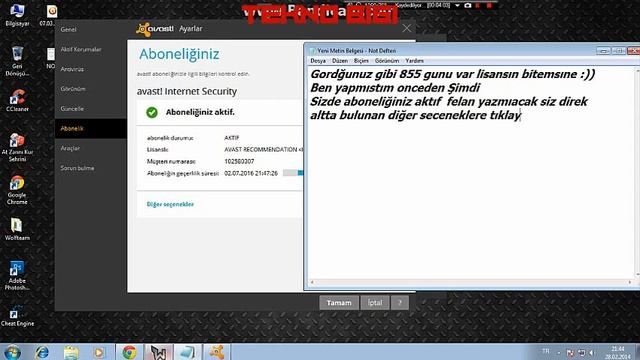The image size is (640, 360).
Task: Open the Dosya menu in Notepad
Action: pos(318,61)
